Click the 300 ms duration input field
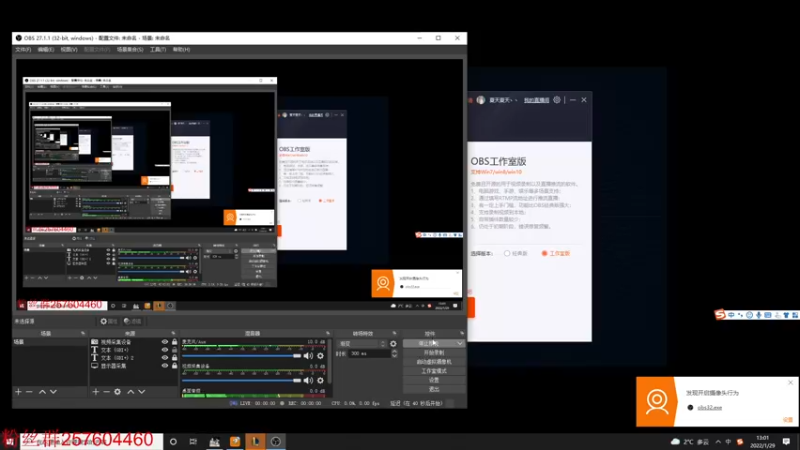Image resolution: width=800 pixels, height=450 pixels. [x=369, y=353]
